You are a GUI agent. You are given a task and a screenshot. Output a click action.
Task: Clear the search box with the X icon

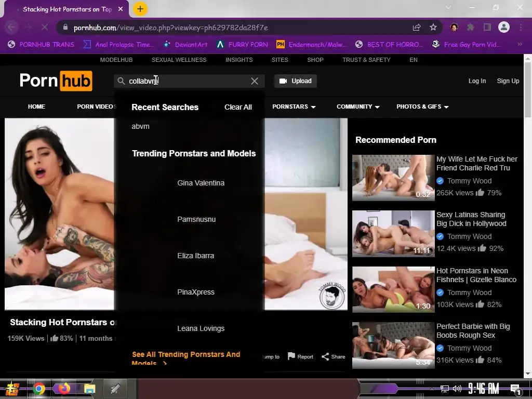pyautogui.click(x=255, y=81)
